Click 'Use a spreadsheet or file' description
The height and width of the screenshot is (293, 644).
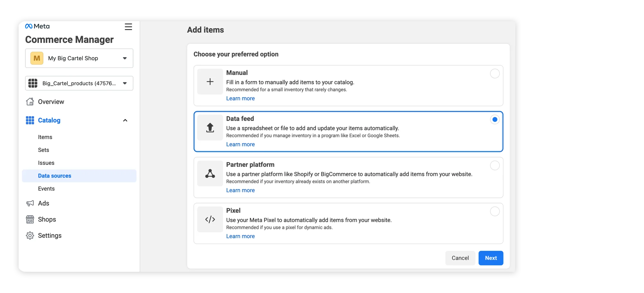pyautogui.click(x=313, y=128)
